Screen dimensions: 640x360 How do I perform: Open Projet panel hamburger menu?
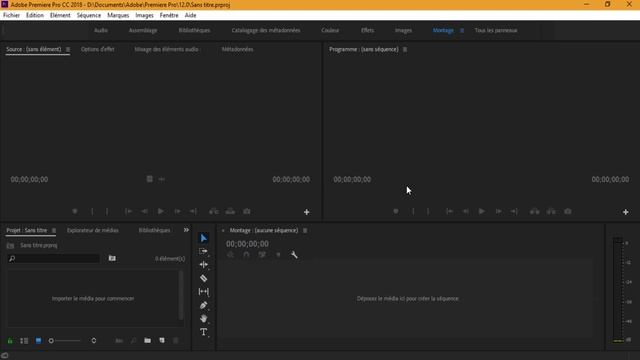click(x=53, y=231)
